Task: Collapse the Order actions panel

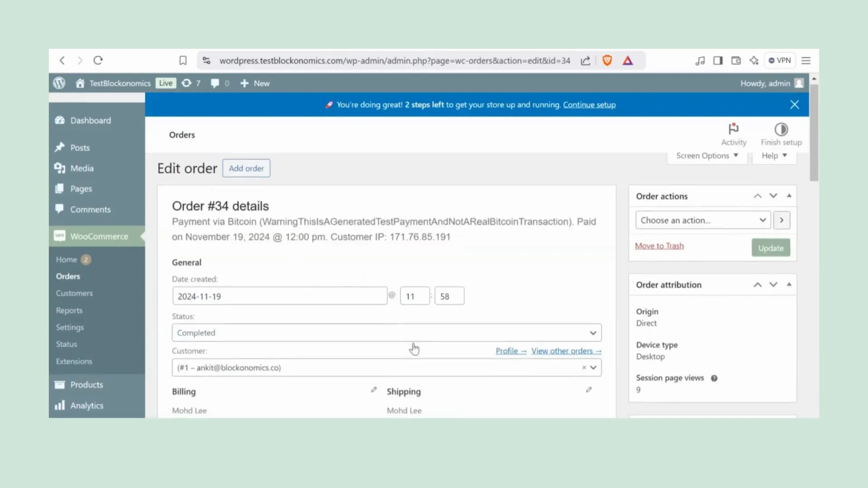Action: pyautogui.click(x=789, y=195)
